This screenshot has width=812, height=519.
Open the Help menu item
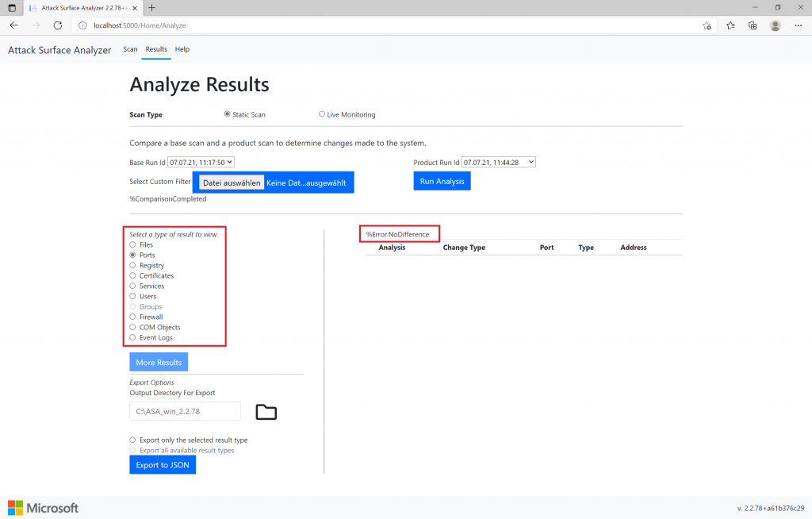182,49
